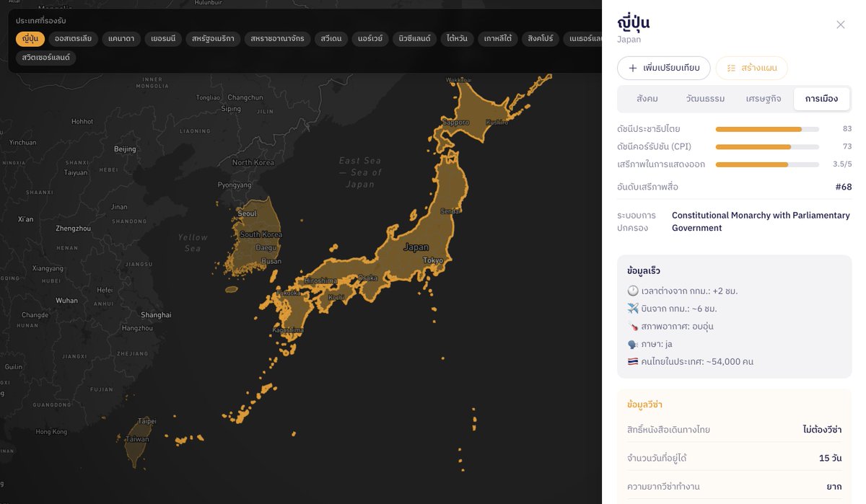The height and width of the screenshot is (504, 866).
Task: Click the เสรีภาพในการแสดงออก progress bar
Action: (767, 164)
